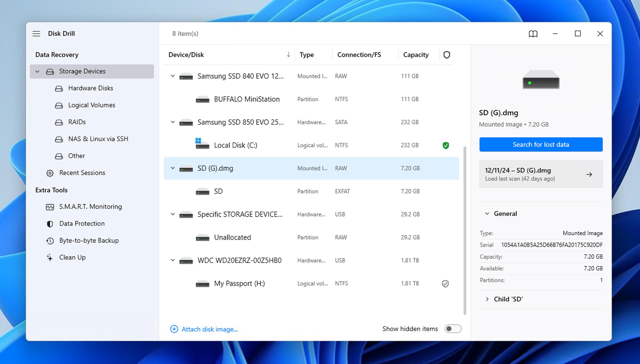Viewport: 640px width, 364px height.
Task: Click the S.M.A.R.T. Monitoring chart icon
Action: [x=50, y=207]
